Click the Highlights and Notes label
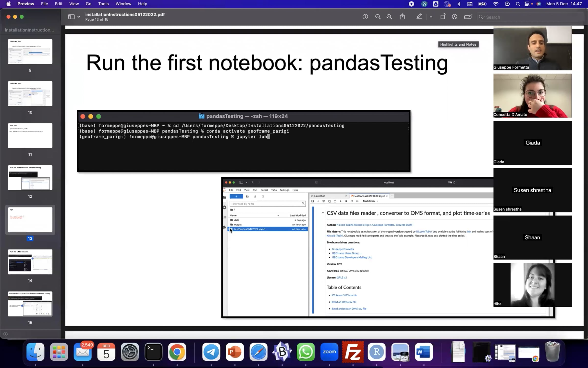 [458, 44]
